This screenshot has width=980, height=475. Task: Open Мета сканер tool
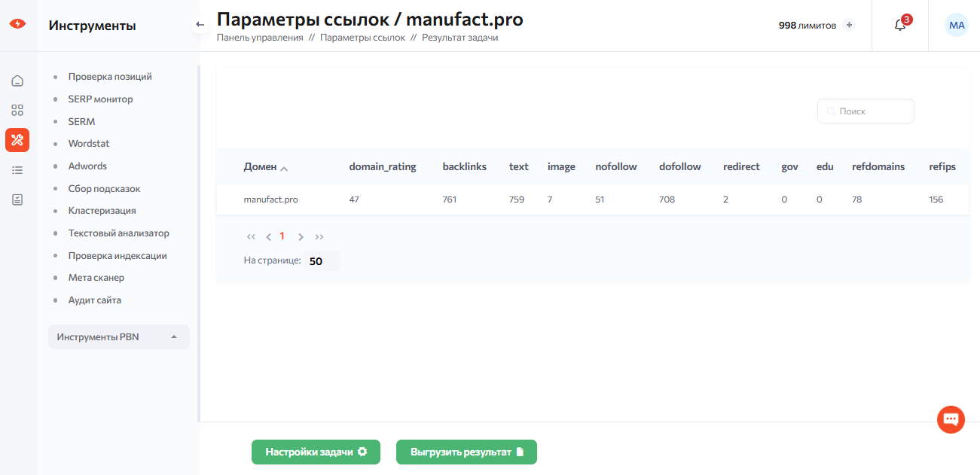(x=96, y=278)
